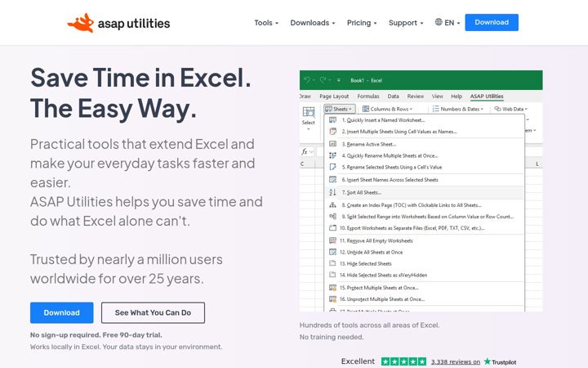Expand the Quick Access Toolbar customize arrow
This screenshot has width=588, height=368.
point(338,80)
